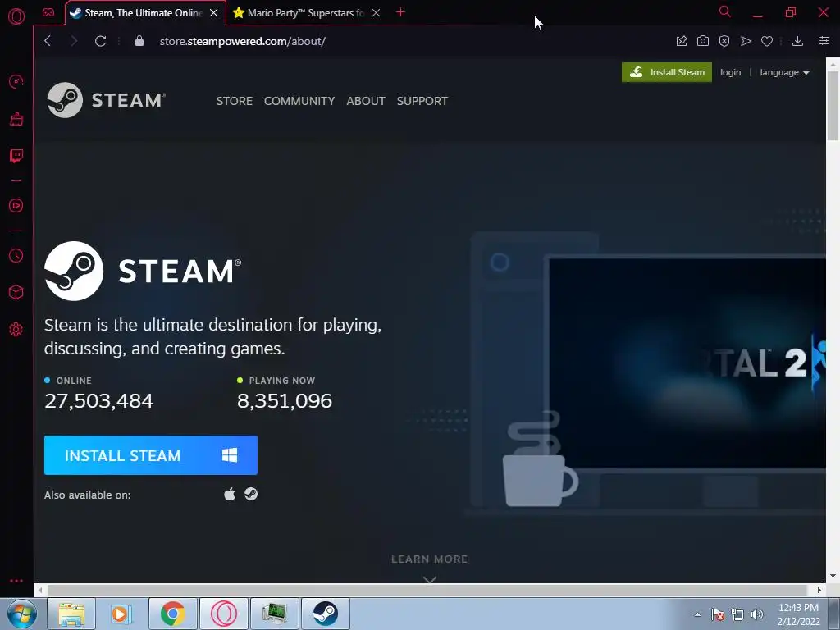
Task: Open the Player icon in sidebar
Action: pos(16,206)
